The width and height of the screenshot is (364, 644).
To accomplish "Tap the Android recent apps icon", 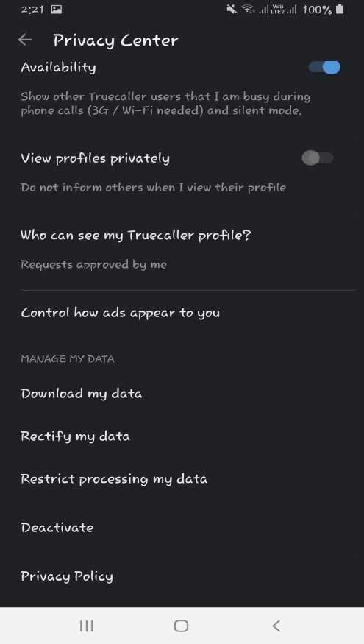I will pos(87,626).
